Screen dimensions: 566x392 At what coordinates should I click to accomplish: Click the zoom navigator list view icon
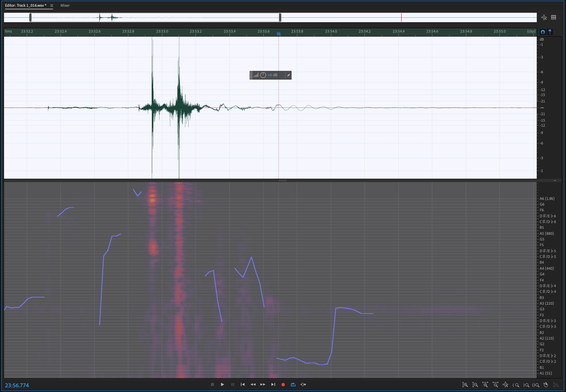point(553,17)
